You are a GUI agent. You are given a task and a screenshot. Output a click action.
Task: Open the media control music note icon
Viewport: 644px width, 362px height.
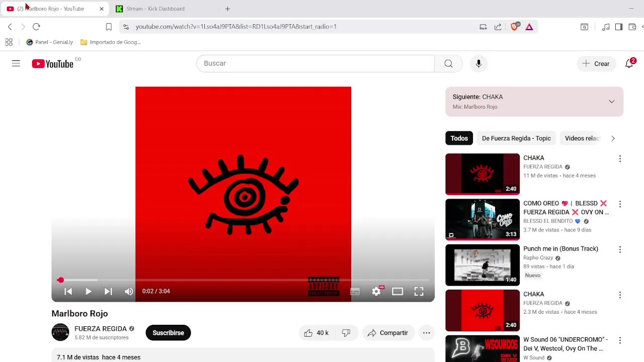pyautogui.click(x=606, y=27)
